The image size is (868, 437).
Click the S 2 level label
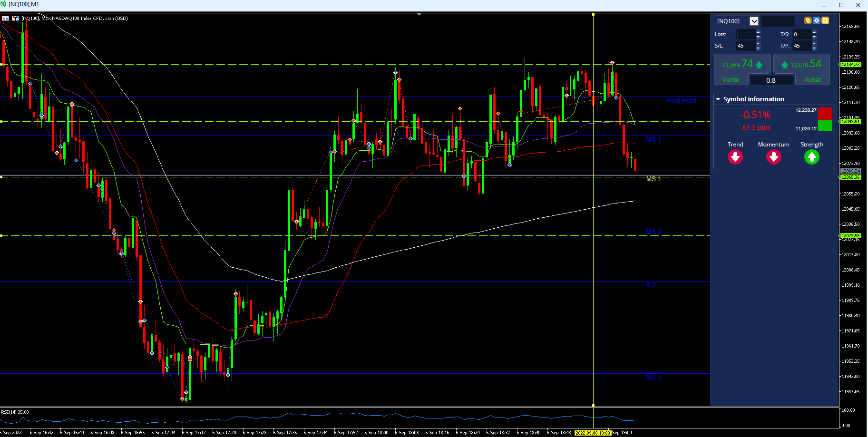pyautogui.click(x=651, y=285)
